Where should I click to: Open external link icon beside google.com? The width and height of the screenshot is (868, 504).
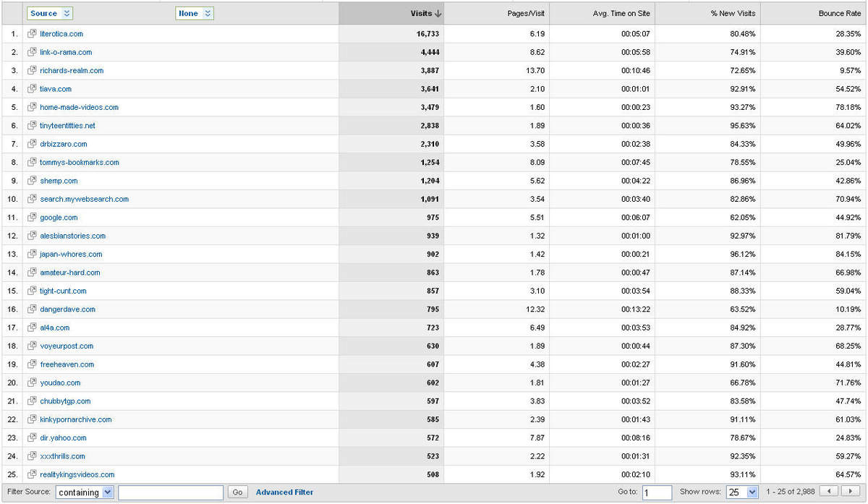[x=32, y=218]
